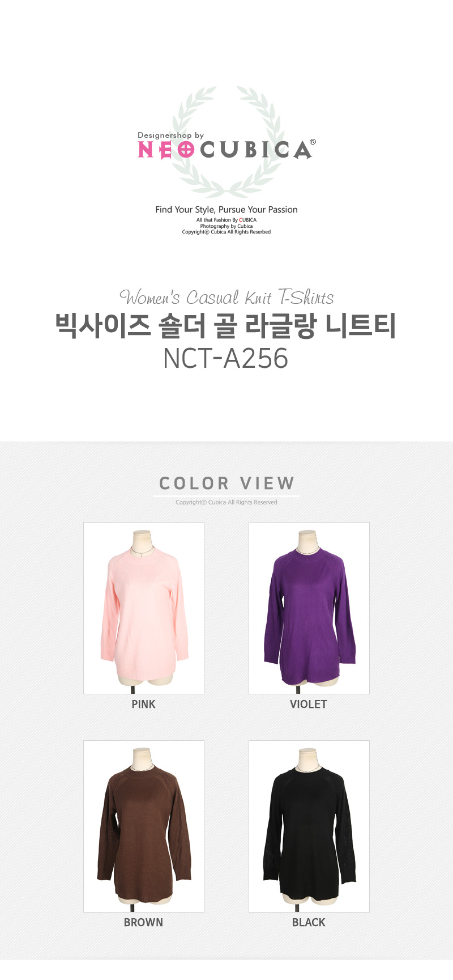This screenshot has width=453, height=980.
Task: Click Find Your Style, Pursue Your Passion
Action: click(x=226, y=210)
